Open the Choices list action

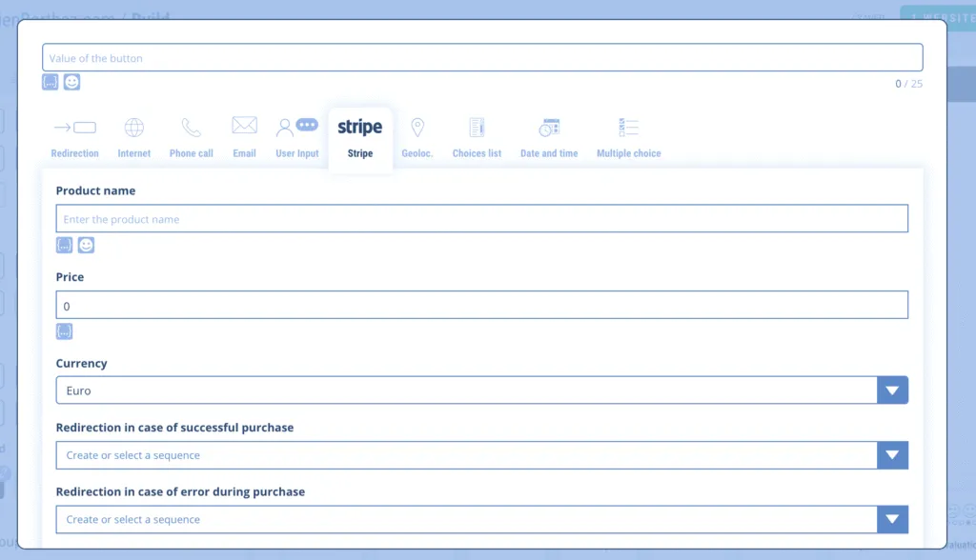[x=477, y=137]
